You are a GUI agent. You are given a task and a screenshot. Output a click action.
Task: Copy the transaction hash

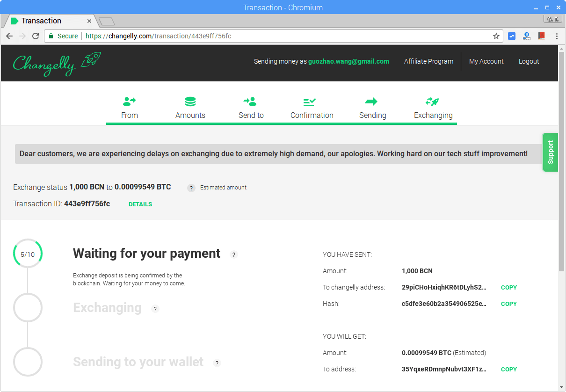click(508, 304)
